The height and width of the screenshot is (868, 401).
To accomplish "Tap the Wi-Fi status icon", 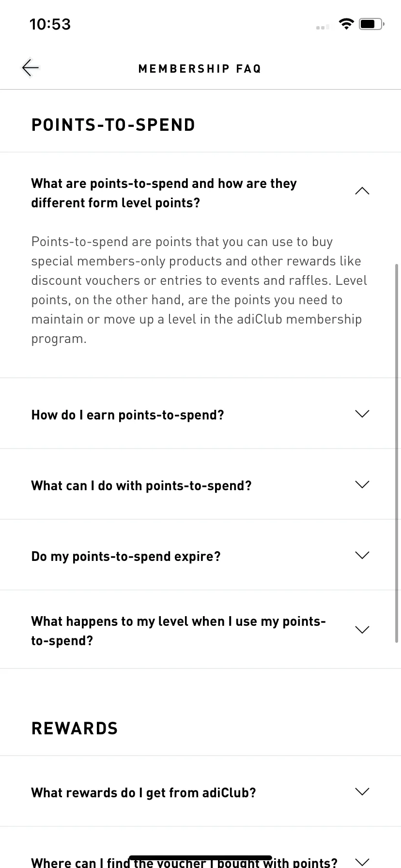I will click(346, 24).
